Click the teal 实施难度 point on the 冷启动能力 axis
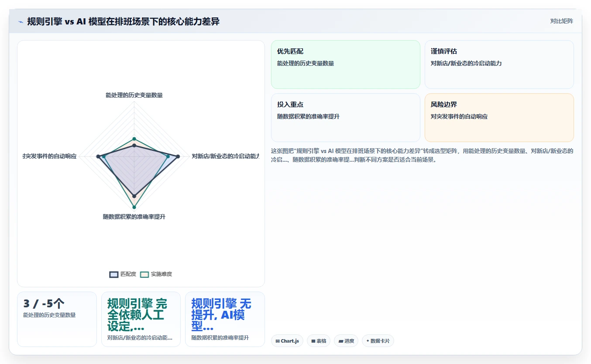 (x=168, y=156)
